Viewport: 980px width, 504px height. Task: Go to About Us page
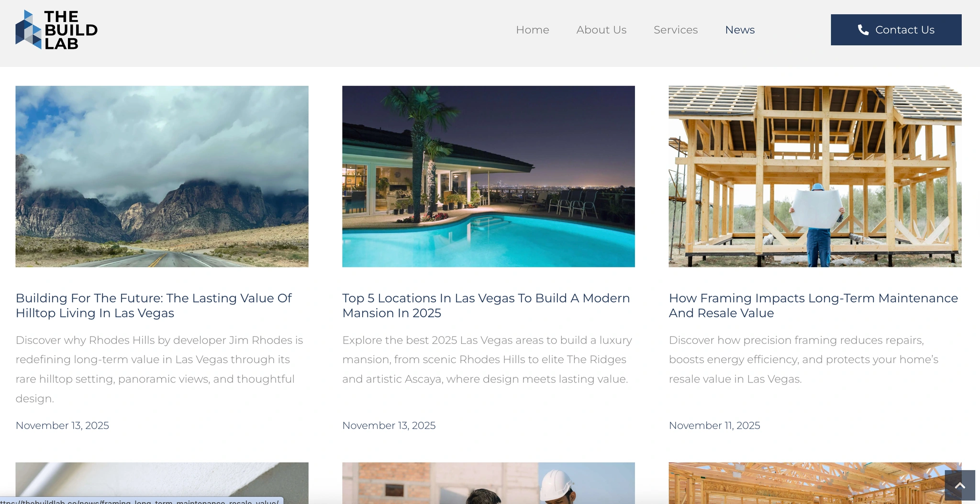pos(601,30)
